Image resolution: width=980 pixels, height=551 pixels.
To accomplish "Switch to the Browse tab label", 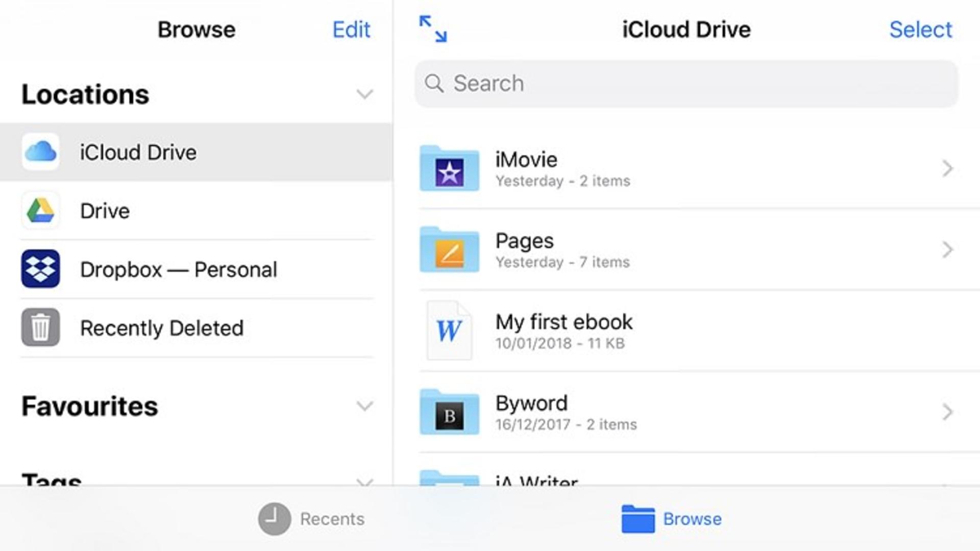I will click(692, 519).
